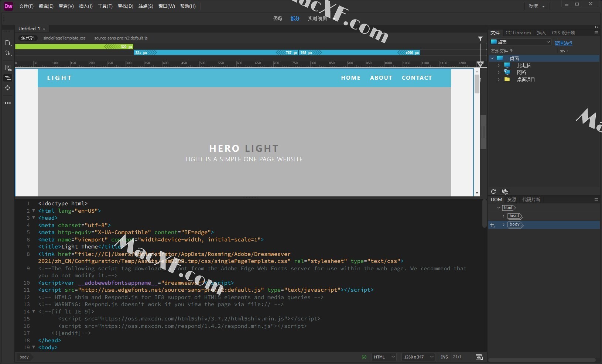
Task: Open the 文件(F) menu
Action: (x=26, y=6)
